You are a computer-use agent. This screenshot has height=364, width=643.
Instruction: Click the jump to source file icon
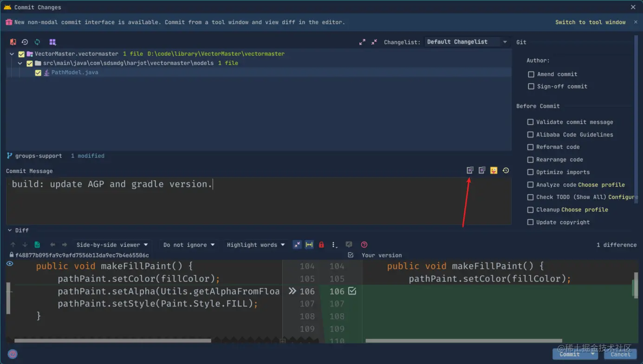37,245
